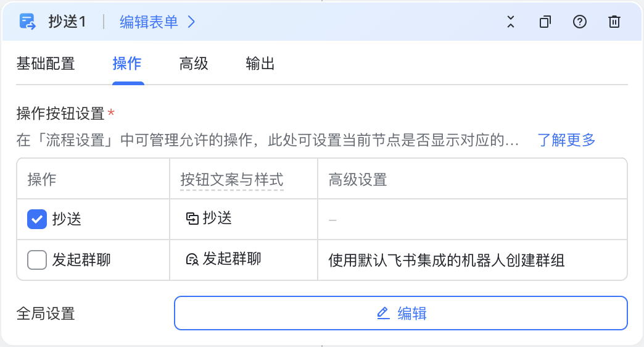Open the 了解更多 link
Screen dimensions: 644x347
tap(566, 140)
